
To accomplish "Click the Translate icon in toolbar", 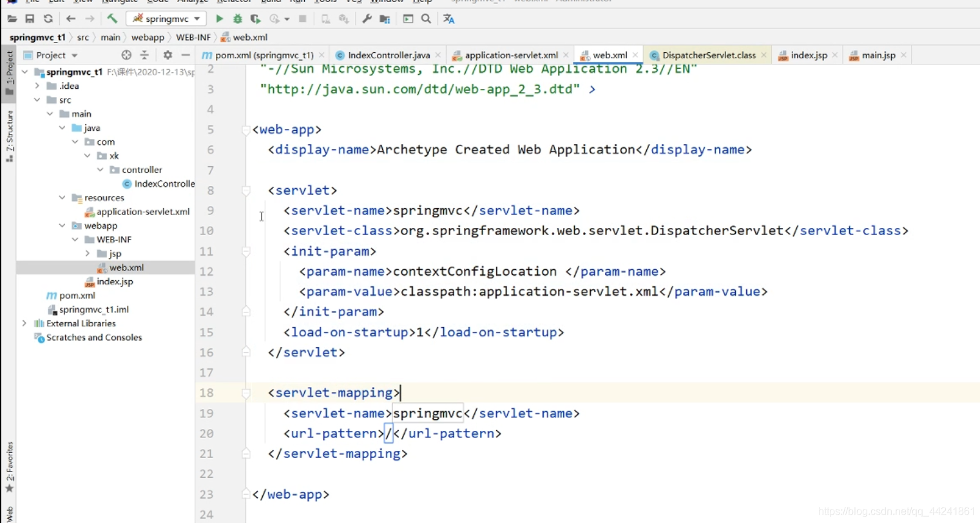I will [449, 19].
